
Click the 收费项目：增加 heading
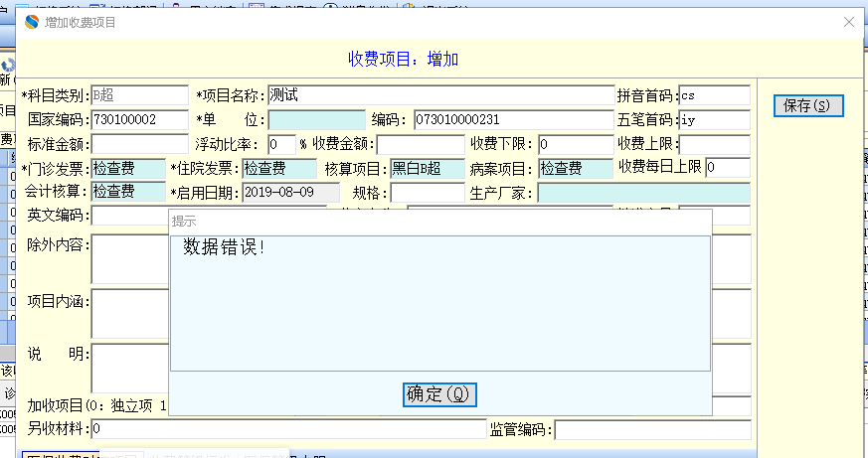[403, 59]
